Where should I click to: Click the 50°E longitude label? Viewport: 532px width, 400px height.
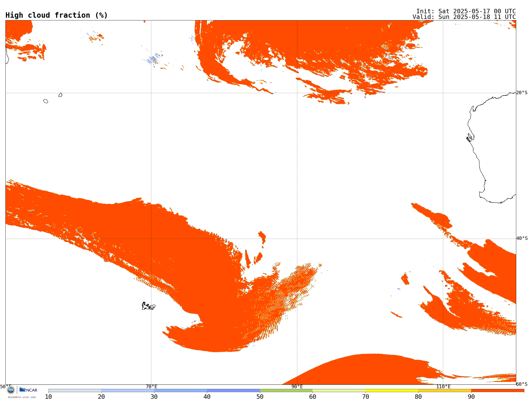(x=6, y=386)
